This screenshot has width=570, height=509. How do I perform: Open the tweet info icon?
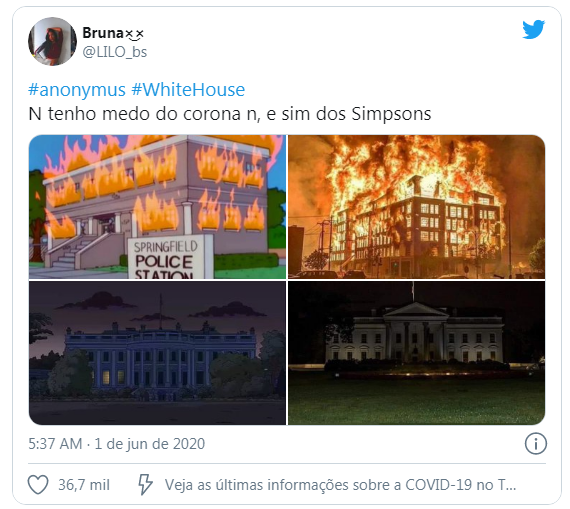pos(535,444)
